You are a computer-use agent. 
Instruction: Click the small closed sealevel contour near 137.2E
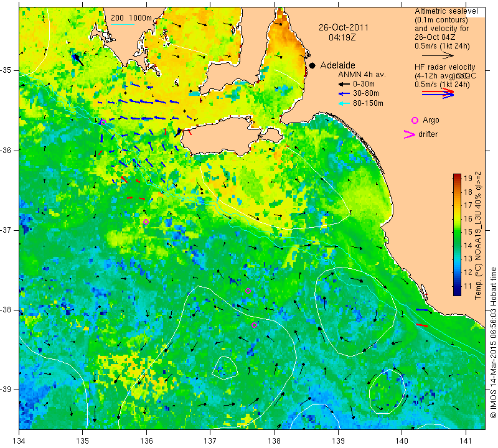225,368
